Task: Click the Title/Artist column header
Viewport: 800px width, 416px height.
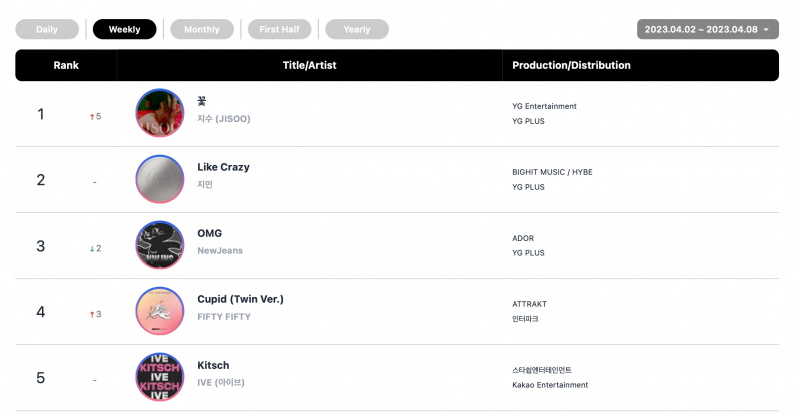Action: 310,65
